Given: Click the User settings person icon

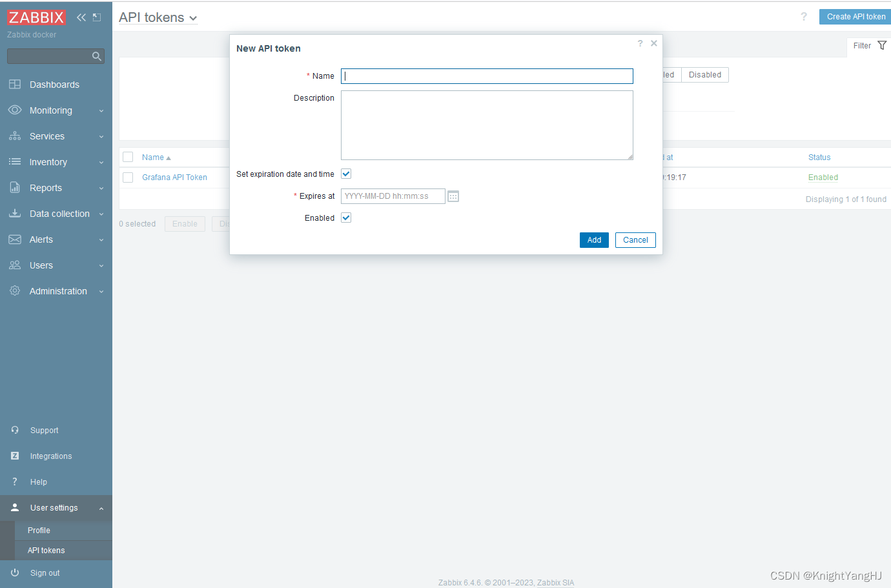Looking at the screenshot, I should point(15,508).
